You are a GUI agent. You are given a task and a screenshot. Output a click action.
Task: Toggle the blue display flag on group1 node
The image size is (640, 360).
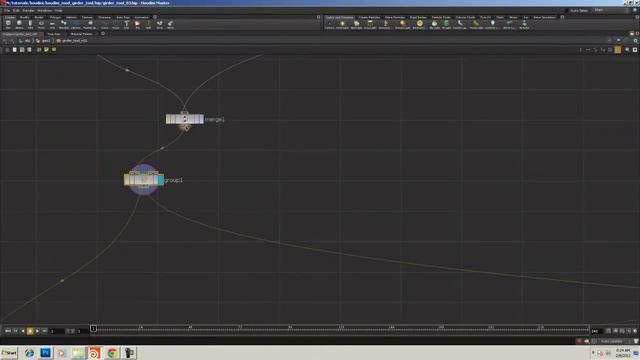(x=161, y=180)
